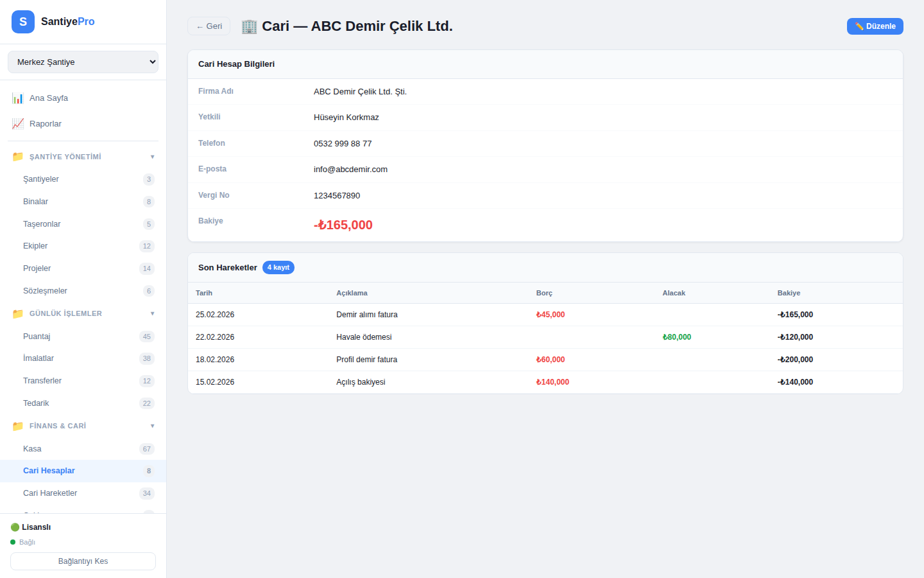
Task: Open the Merkez Şantiye site dropdown
Action: tap(83, 62)
